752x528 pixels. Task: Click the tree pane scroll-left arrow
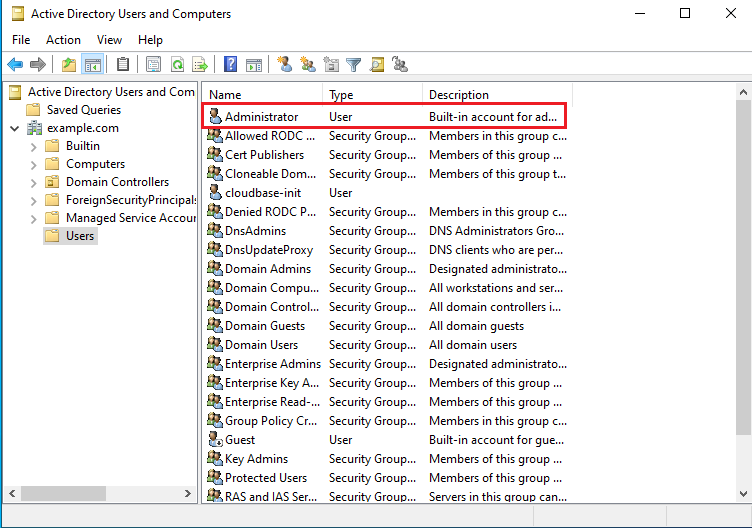point(12,493)
